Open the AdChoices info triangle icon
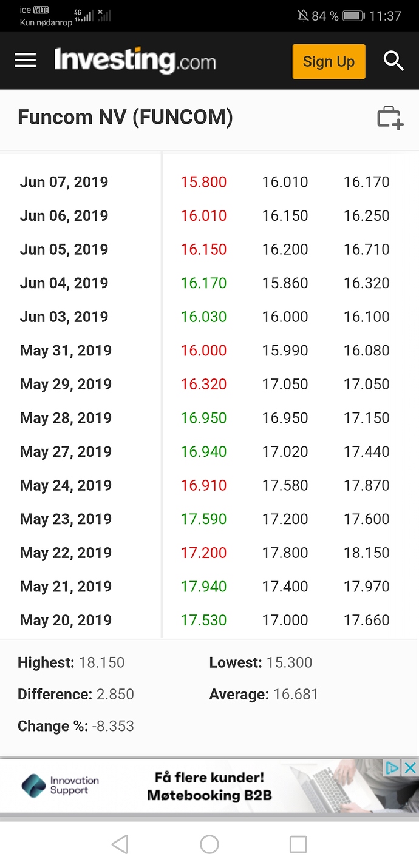419x868 pixels. point(393,768)
